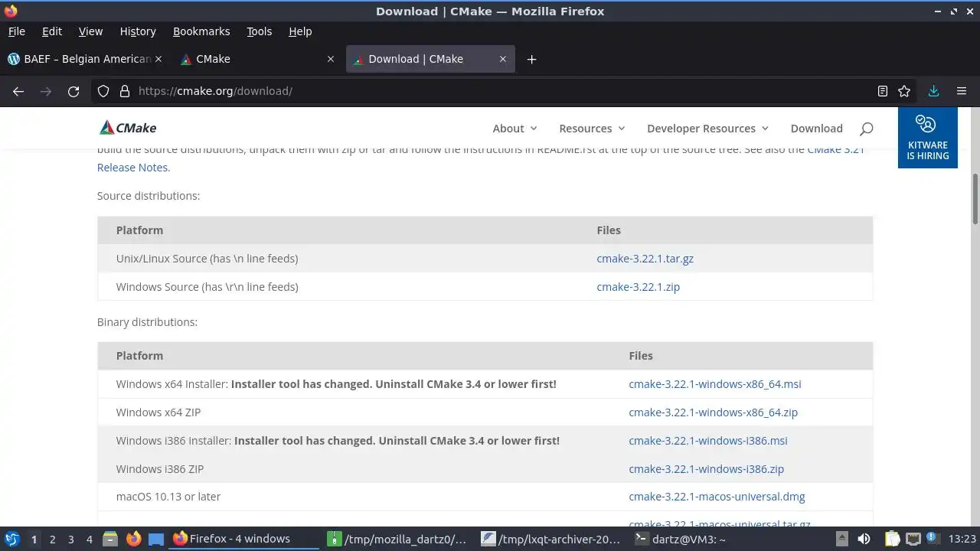The width and height of the screenshot is (980, 551).
Task: Switch to virtual desktop 2
Action: pos(52,539)
